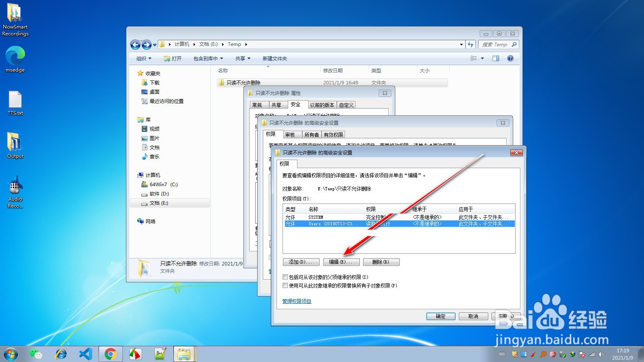Switch to 有效权限 tab

tap(333, 135)
